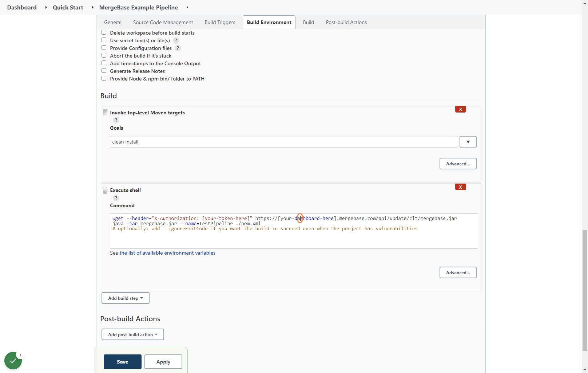Open MergeBase Example Pipeline breadcrumb

[139, 7]
